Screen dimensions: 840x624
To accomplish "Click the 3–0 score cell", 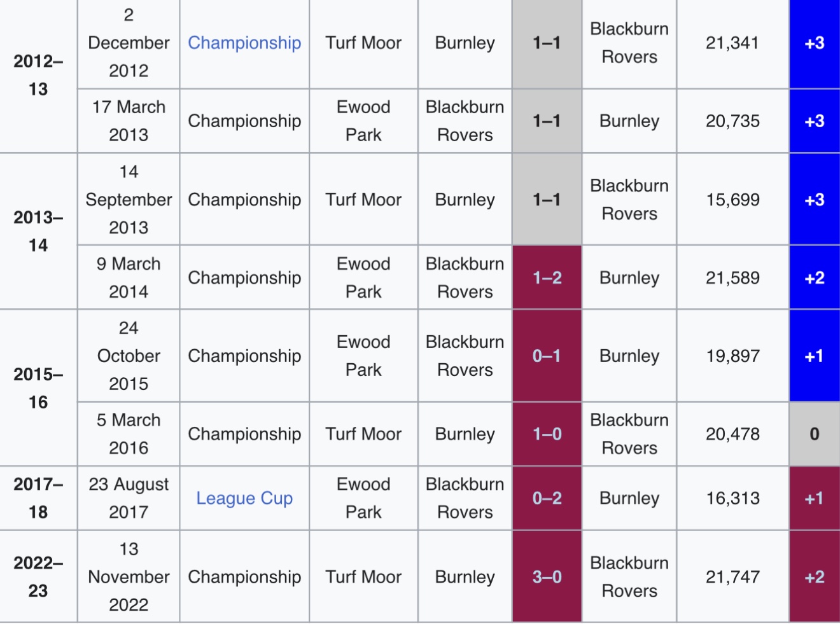I will [547, 577].
